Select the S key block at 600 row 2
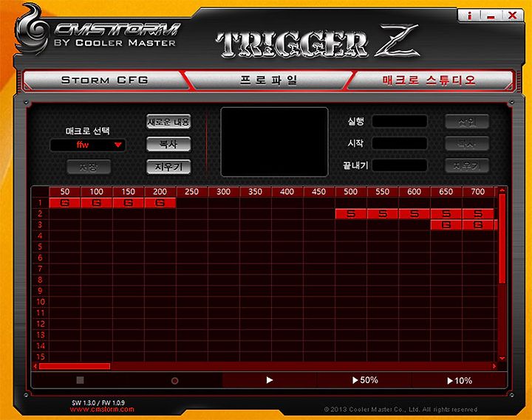Image resolution: width=532 pixels, height=420 pixels. 415,214
